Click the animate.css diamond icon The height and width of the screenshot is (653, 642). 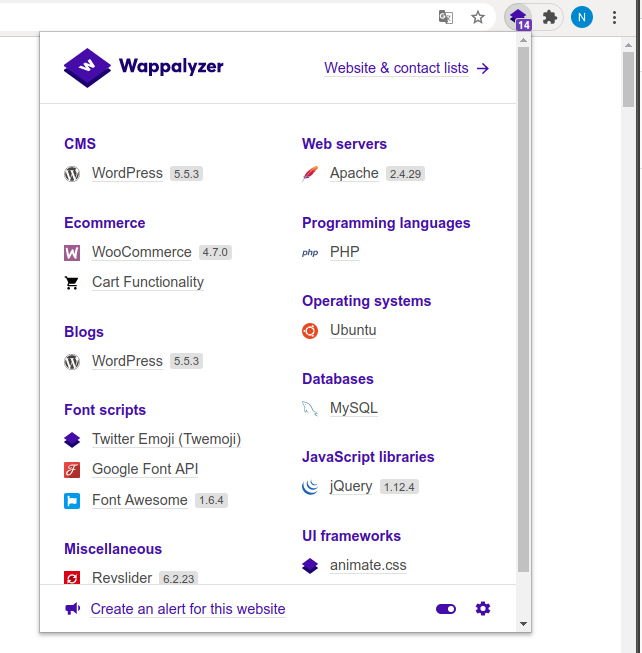310,566
